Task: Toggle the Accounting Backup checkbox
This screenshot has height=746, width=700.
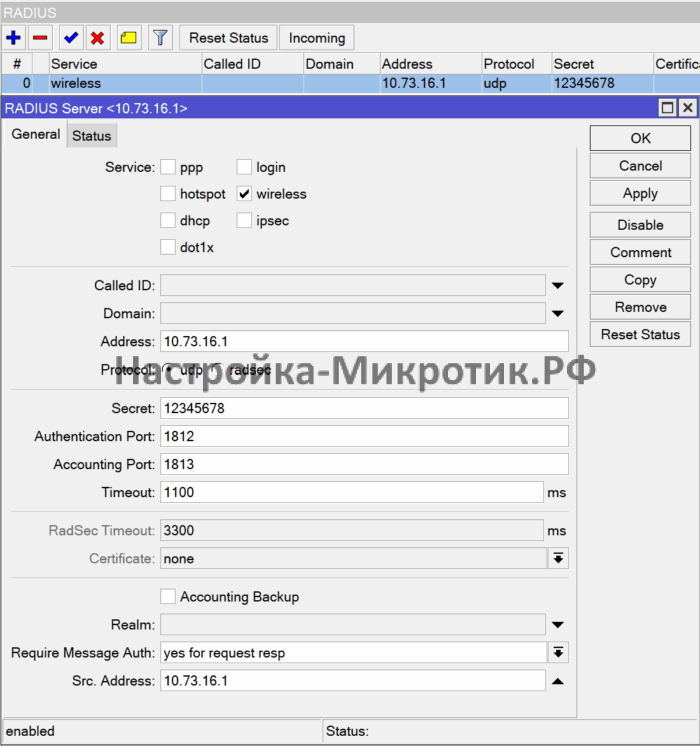Action: pos(168,597)
